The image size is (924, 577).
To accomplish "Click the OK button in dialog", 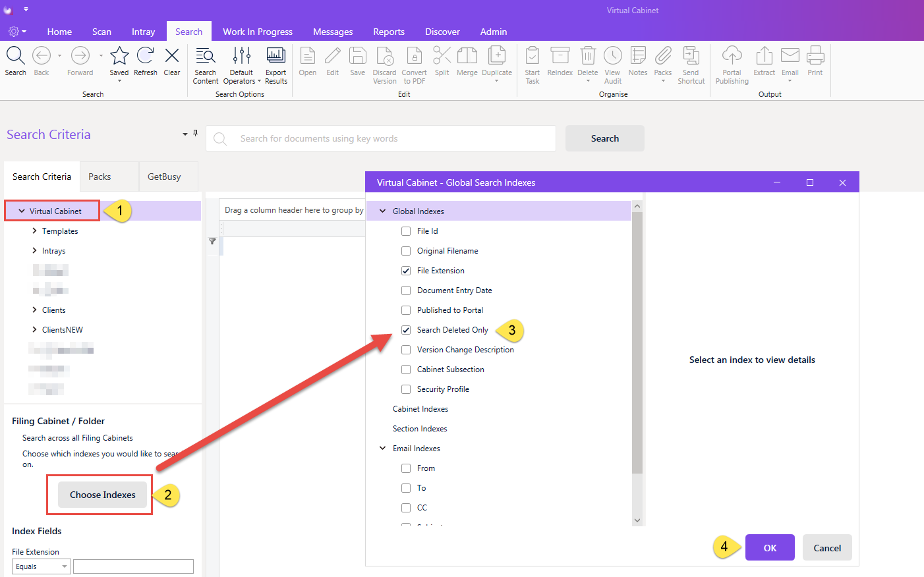I will (770, 547).
